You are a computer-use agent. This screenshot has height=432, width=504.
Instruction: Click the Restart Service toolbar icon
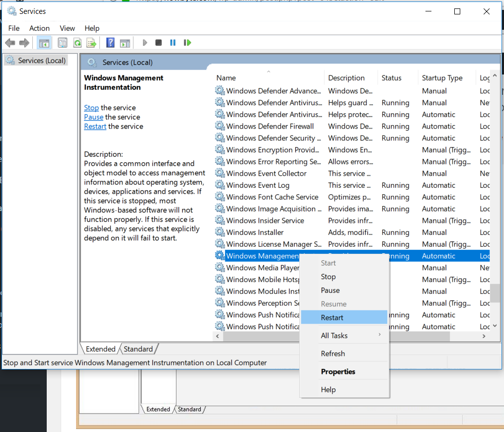[187, 43]
